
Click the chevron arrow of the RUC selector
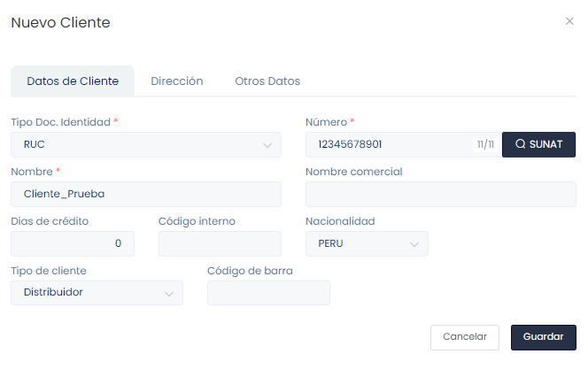pyautogui.click(x=267, y=144)
